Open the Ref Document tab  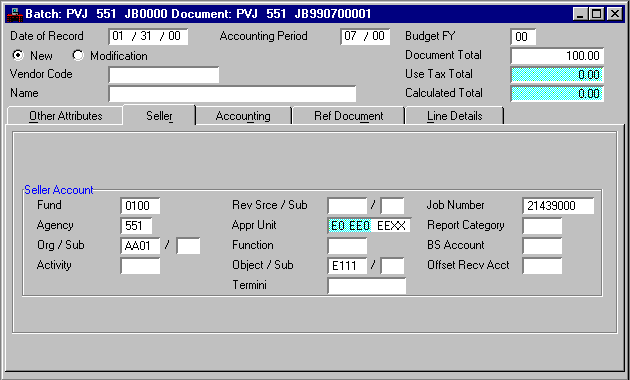(x=348, y=116)
